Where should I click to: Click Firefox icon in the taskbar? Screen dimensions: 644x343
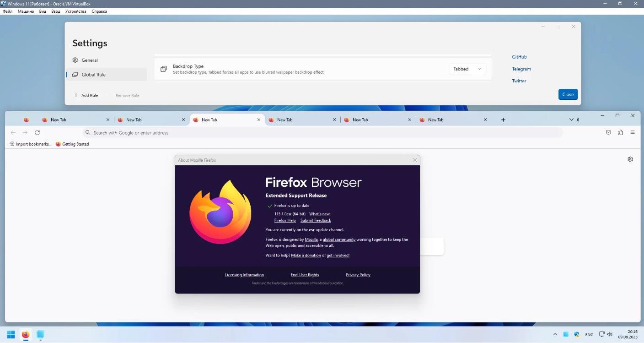click(26, 334)
